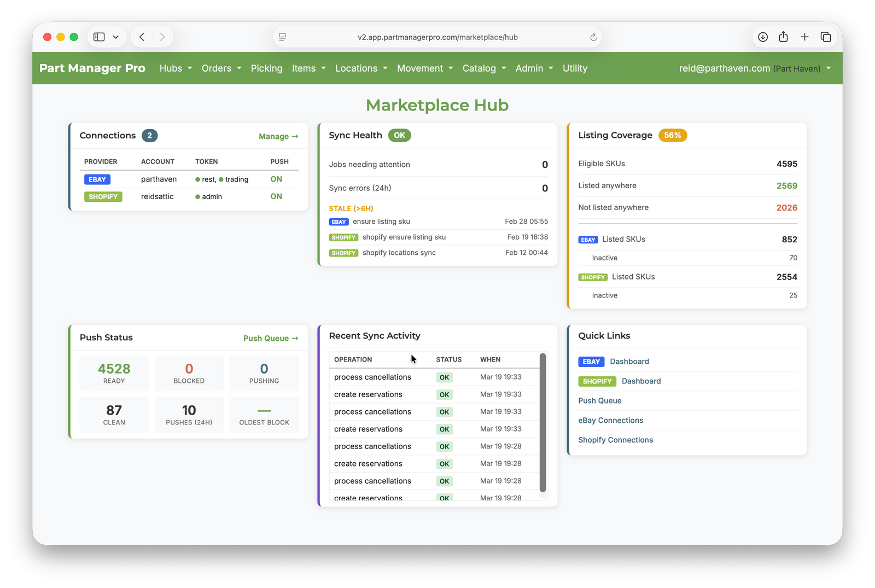Reload the page with the refresh icon
The height and width of the screenshot is (588, 875).
click(x=593, y=37)
